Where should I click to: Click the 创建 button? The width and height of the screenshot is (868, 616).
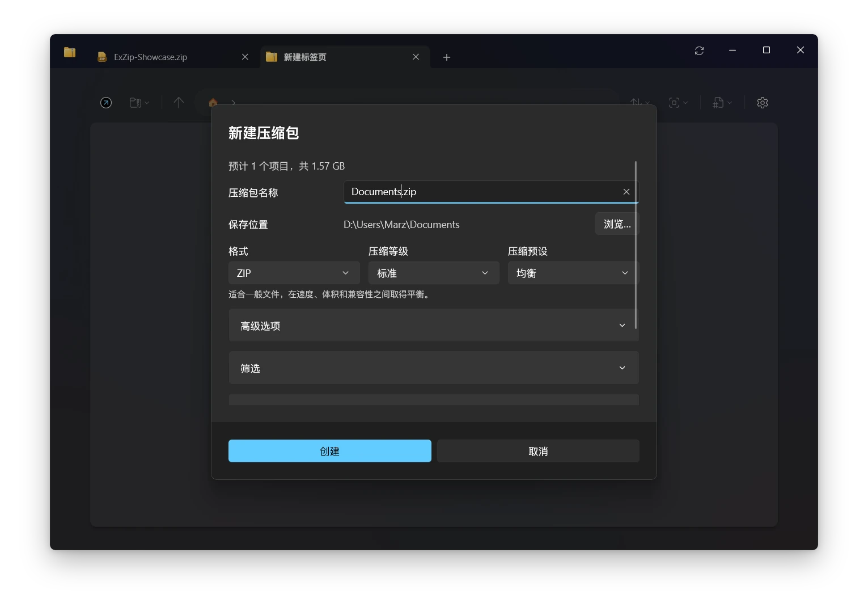[x=329, y=451]
